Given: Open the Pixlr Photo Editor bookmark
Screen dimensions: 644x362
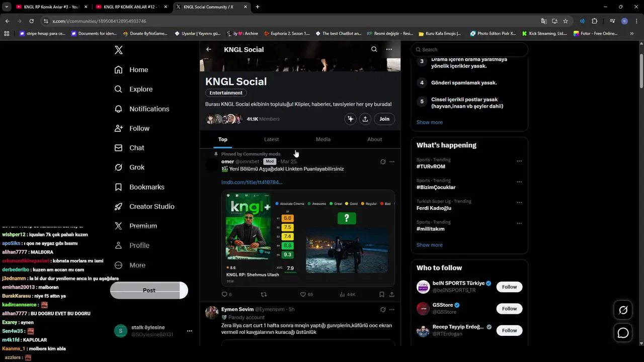Looking at the screenshot, I should pyautogui.click(x=493, y=34).
